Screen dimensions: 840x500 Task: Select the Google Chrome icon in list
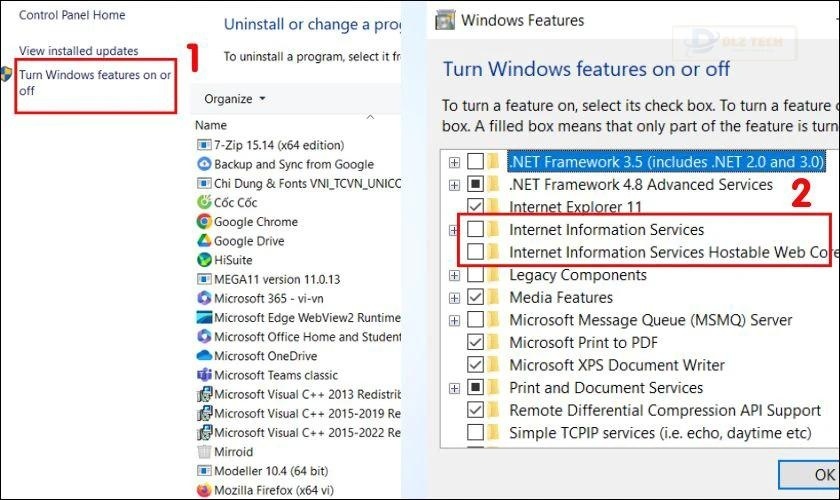coord(204,222)
